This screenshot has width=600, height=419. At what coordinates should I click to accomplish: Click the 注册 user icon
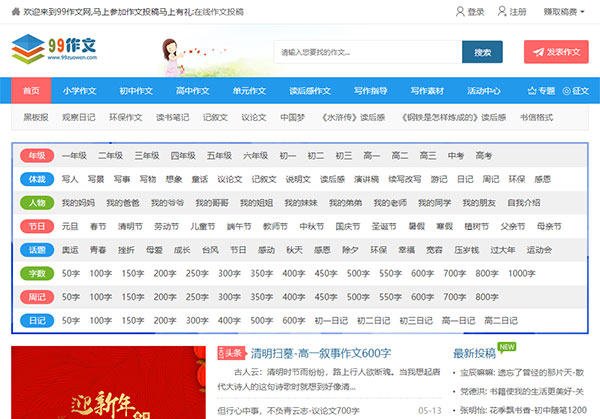tap(502, 12)
